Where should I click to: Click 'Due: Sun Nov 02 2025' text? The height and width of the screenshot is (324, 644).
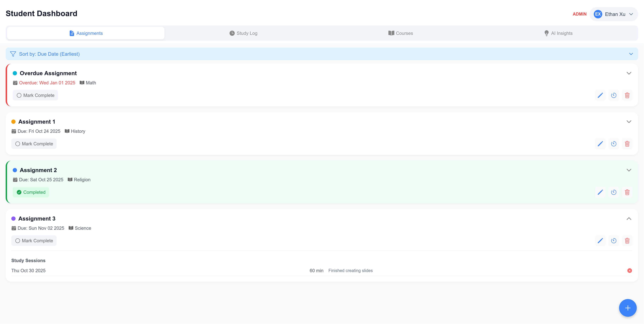click(x=41, y=228)
